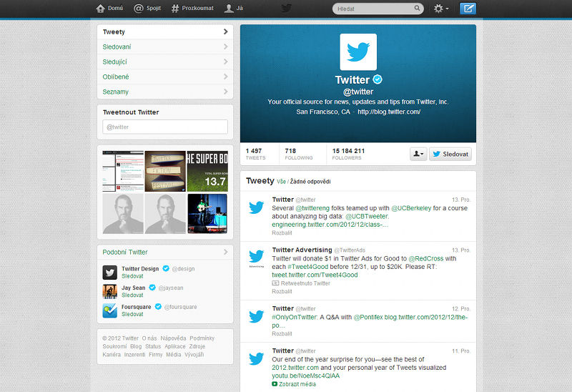Click the verified badge next to Twitter name
This screenshot has height=392, width=572.
pos(378,79)
